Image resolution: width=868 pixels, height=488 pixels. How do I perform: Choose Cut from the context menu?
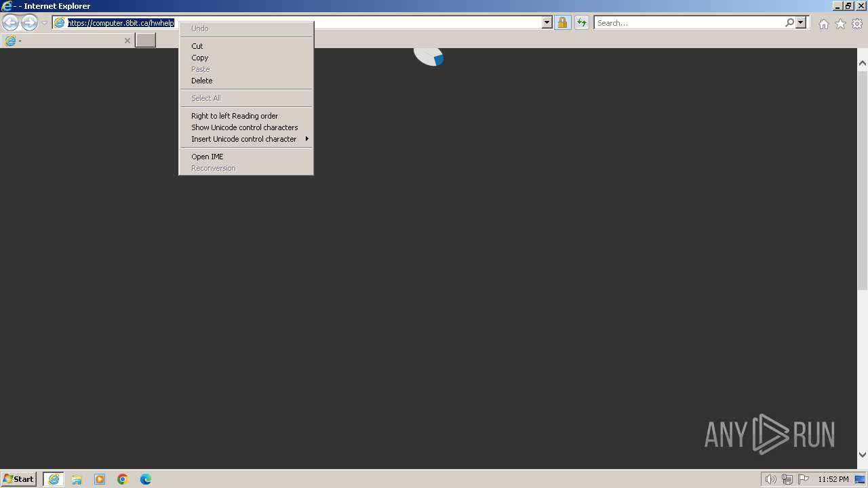click(246, 46)
